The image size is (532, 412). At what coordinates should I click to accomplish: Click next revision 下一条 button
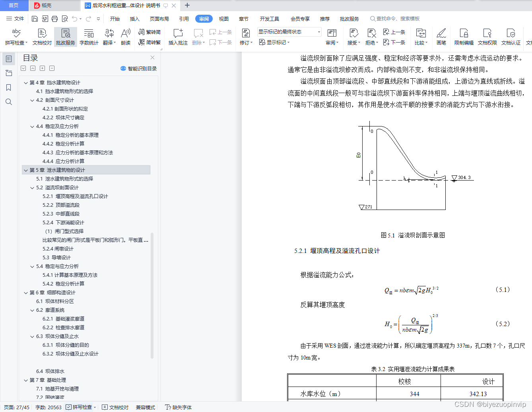pos(394,42)
